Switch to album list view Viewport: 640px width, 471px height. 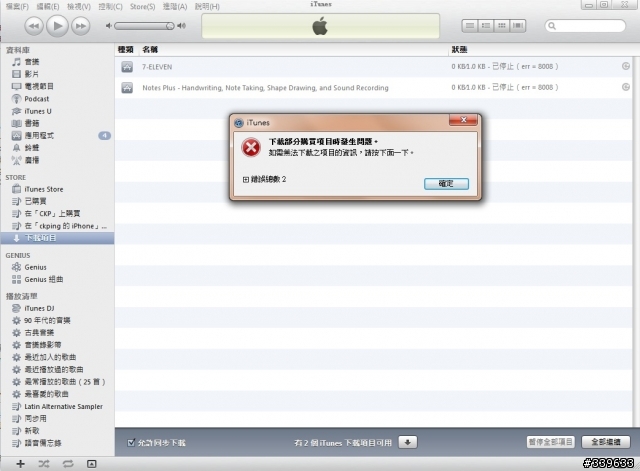pos(486,26)
